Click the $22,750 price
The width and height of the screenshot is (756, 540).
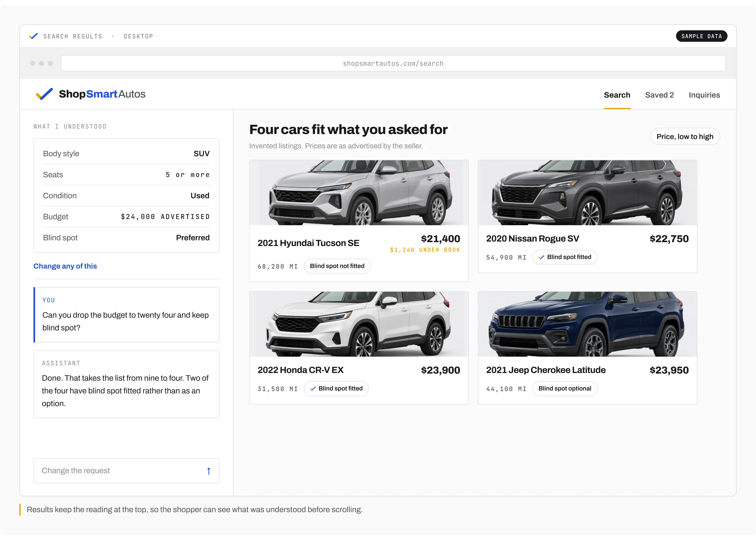pos(669,239)
